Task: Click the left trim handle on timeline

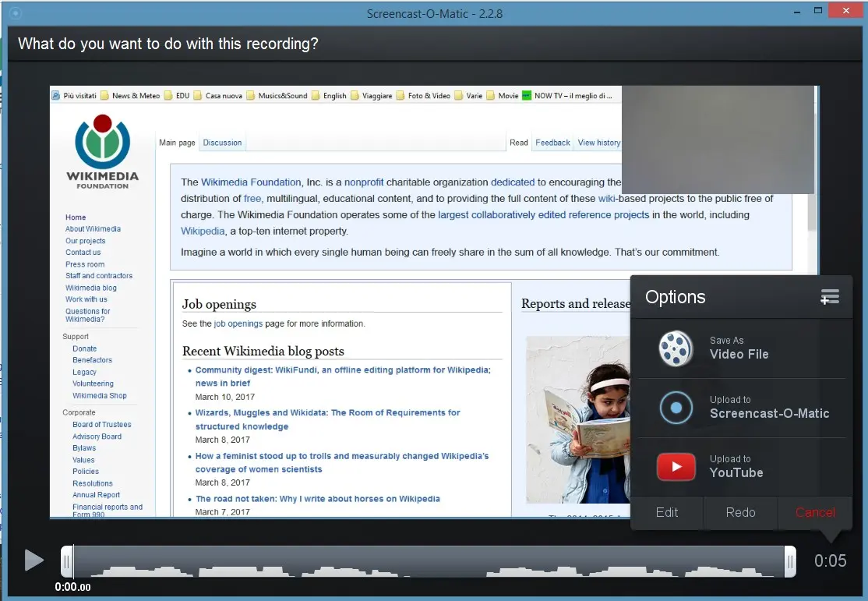Action: [66, 562]
